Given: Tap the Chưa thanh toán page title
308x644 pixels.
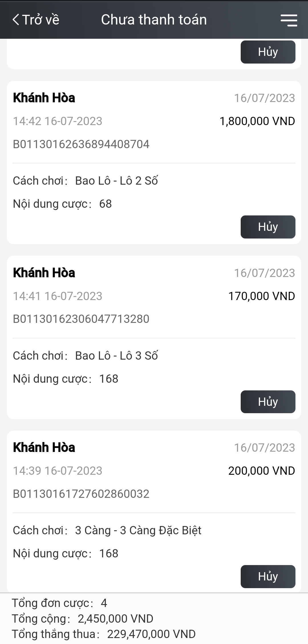Looking at the screenshot, I should tap(154, 20).
